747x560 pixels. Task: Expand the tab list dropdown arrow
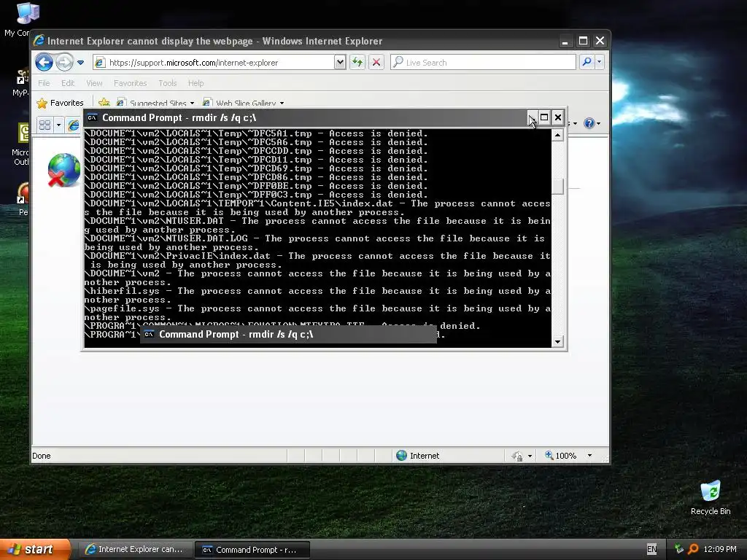coord(58,125)
